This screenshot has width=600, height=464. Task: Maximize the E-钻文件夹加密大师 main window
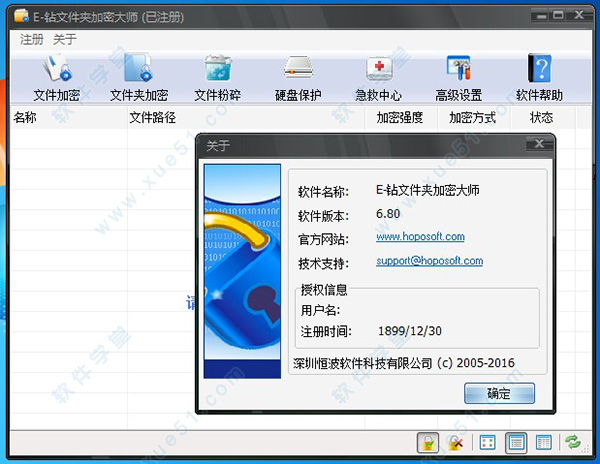click(558, 15)
